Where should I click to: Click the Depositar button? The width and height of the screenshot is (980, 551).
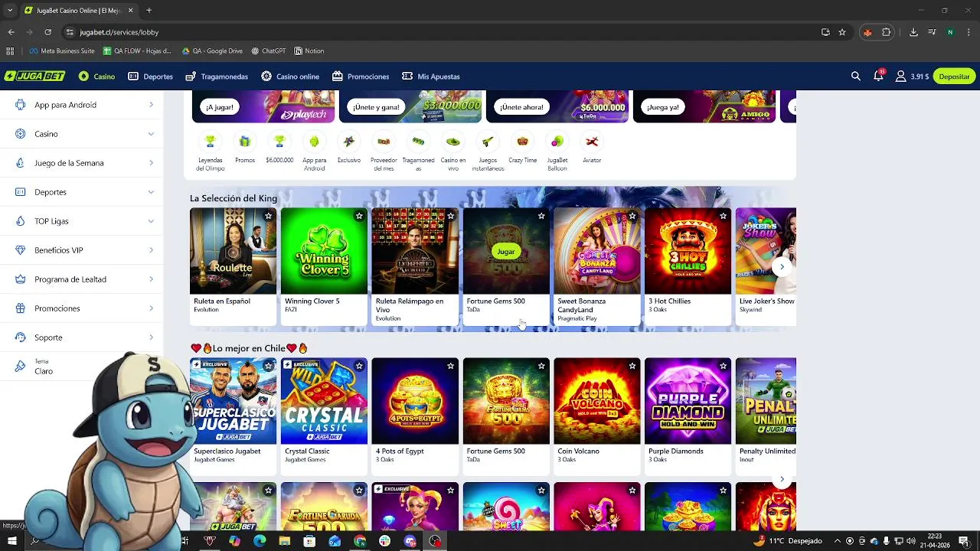[954, 77]
